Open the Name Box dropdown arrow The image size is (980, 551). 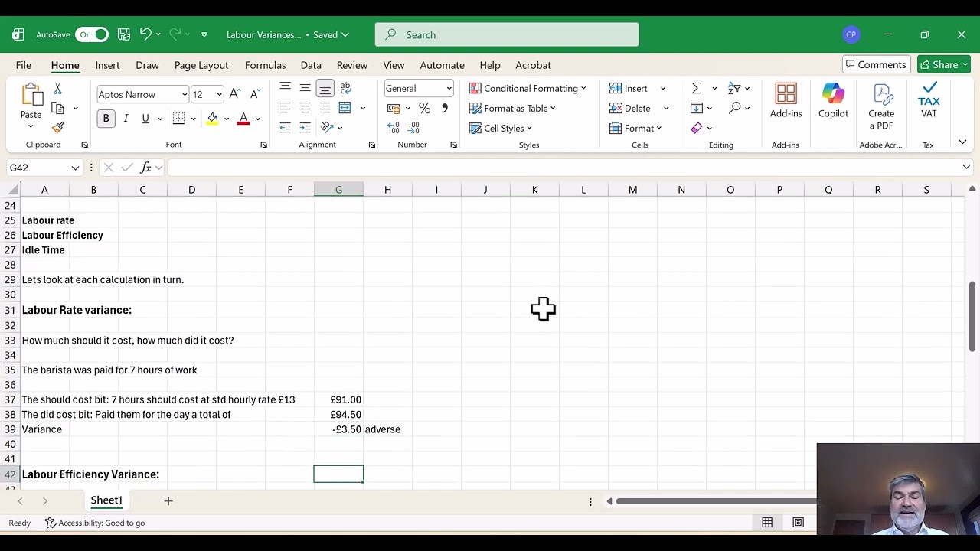click(75, 168)
